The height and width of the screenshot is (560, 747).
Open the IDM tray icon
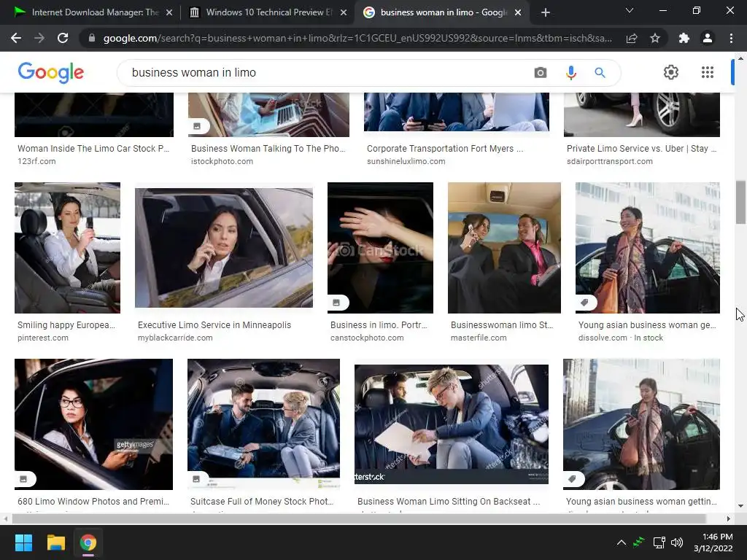tap(639, 542)
